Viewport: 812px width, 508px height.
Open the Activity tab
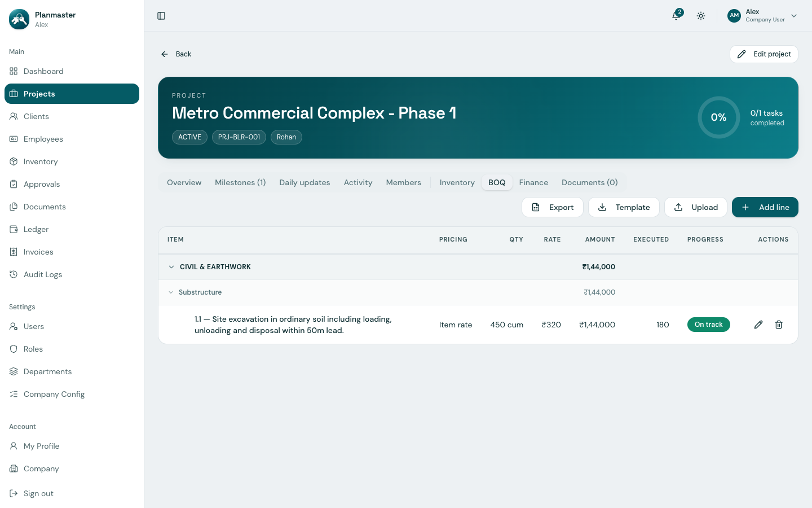coord(358,182)
